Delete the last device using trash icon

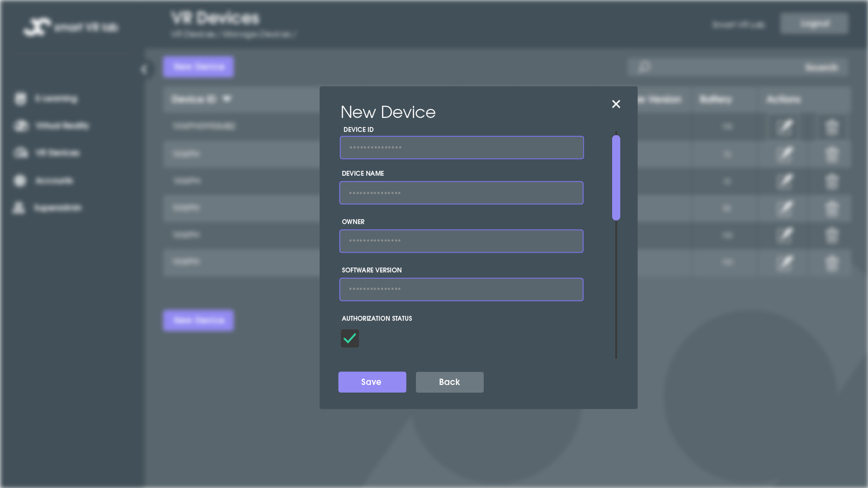pyautogui.click(x=831, y=263)
